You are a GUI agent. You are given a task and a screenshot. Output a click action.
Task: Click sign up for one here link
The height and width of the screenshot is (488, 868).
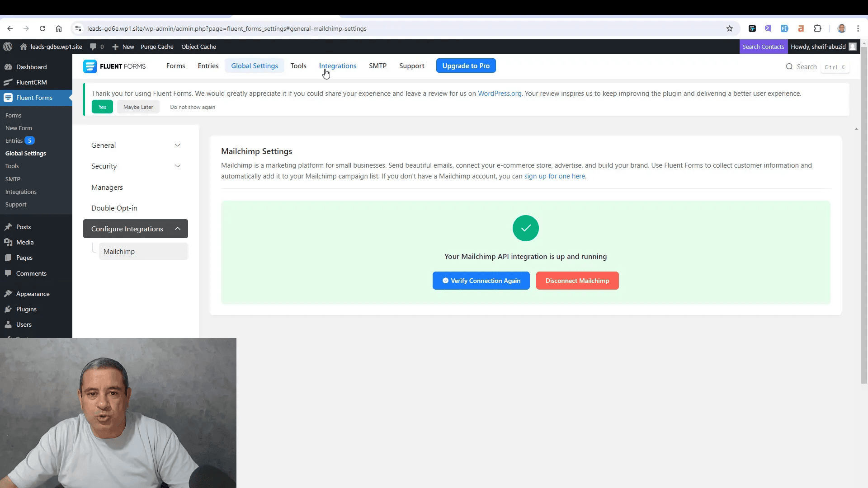click(554, 176)
